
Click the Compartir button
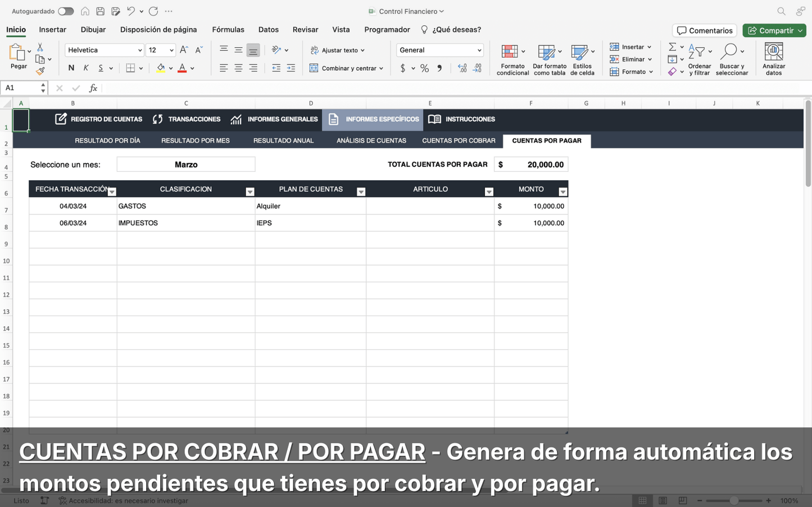click(774, 30)
